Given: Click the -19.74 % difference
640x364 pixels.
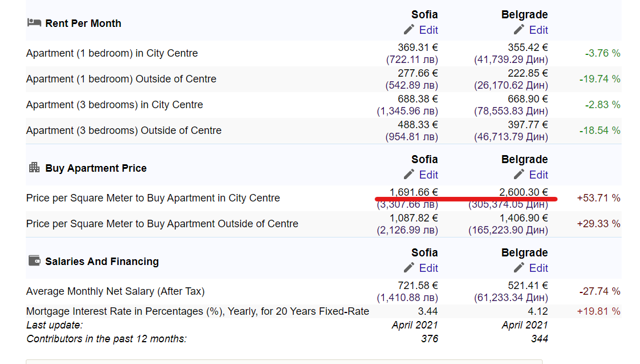Looking at the screenshot, I should 600,79.
